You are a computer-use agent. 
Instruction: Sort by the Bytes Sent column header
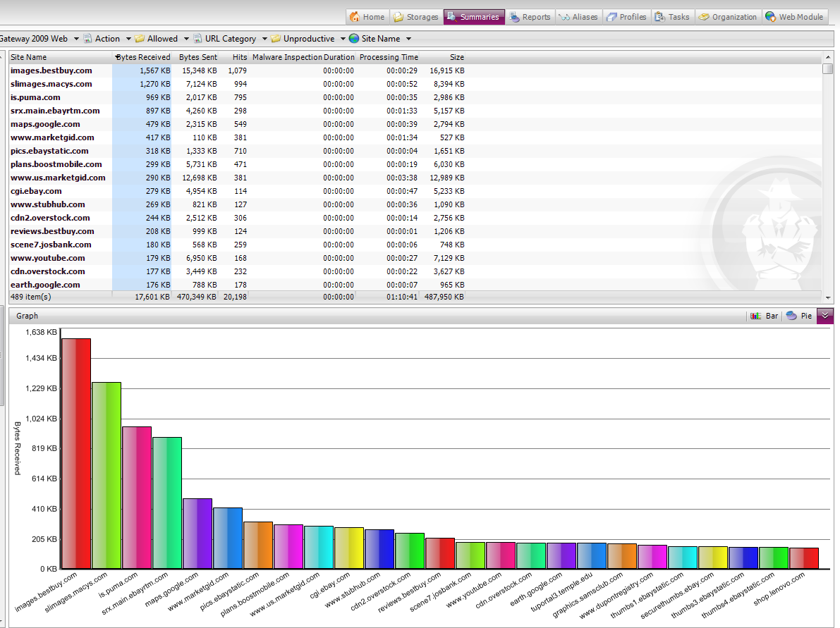[x=195, y=57]
